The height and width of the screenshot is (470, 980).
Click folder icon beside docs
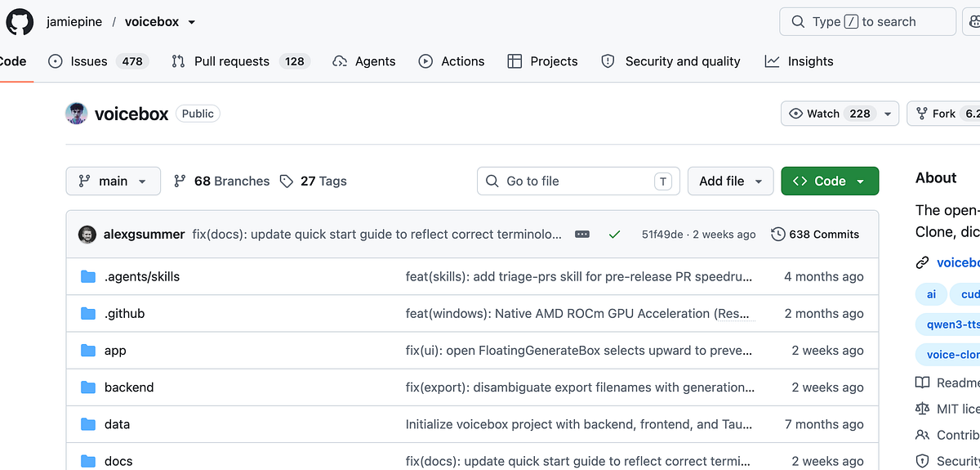pyautogui.click(x=88, y=461)
